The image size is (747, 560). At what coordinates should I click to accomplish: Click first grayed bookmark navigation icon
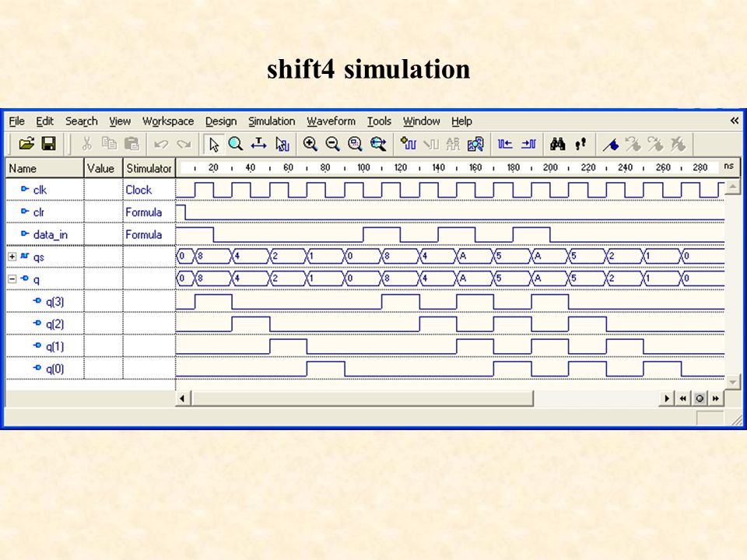pyautogui.click(x=633, y=144)
